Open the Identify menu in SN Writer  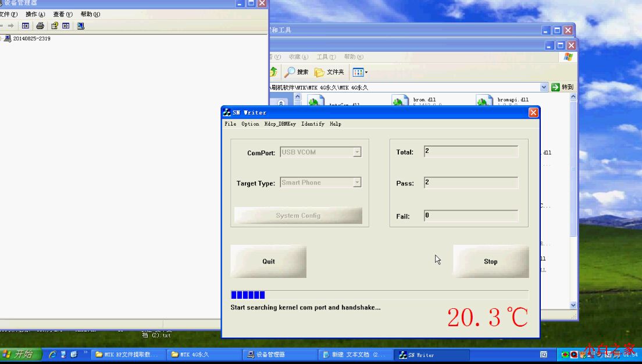click(x=313, y=124)
